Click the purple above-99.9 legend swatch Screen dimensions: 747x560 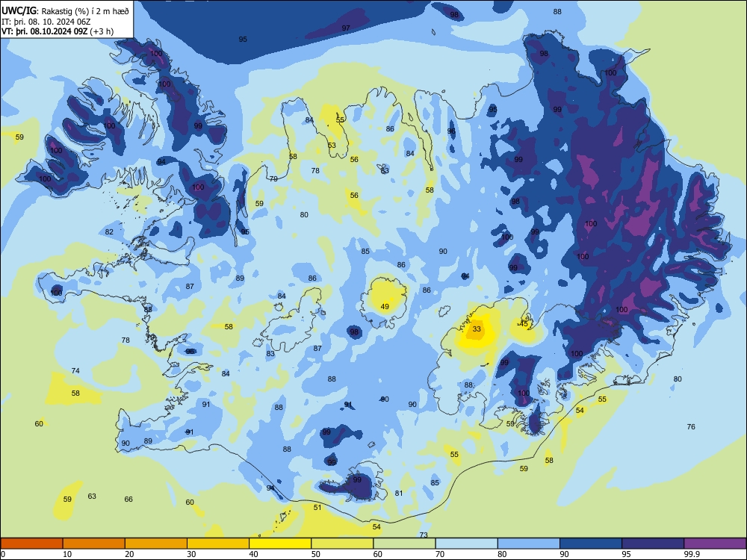(715, 544)
